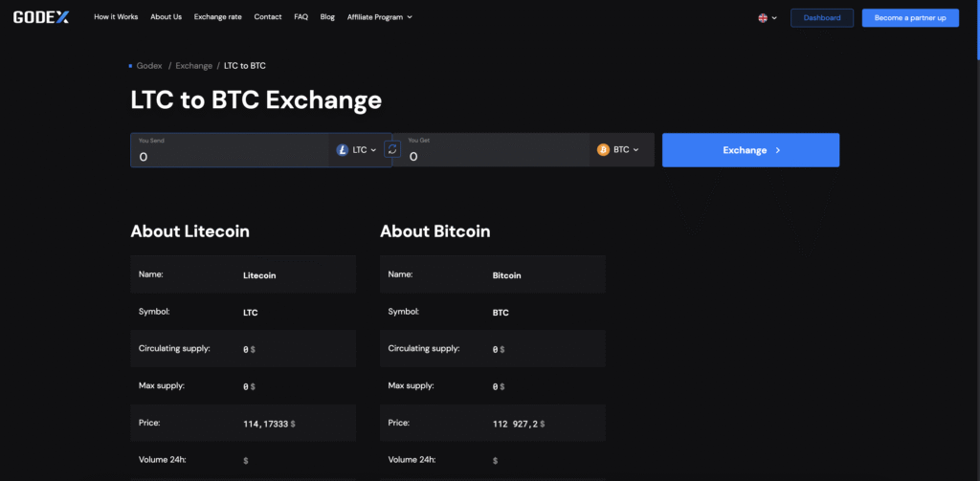This screenshot has height=481, width=980.
Task: Click the LTC to BTC Exchange heading
Action: [x=256, y=100]
